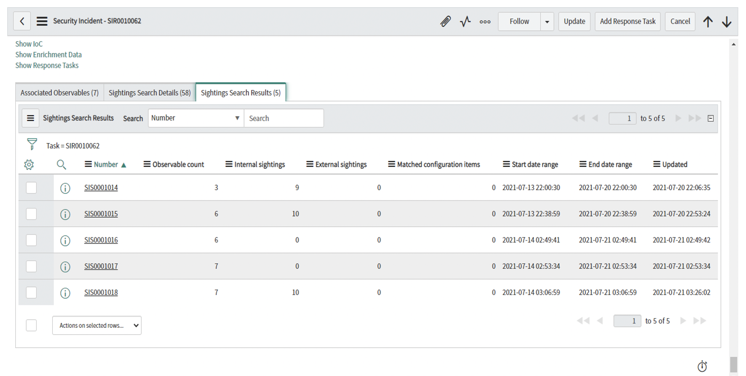Select checkbox for row SIS0001017
This screenshot has width=746, height=376.
[x=31, y=266]
